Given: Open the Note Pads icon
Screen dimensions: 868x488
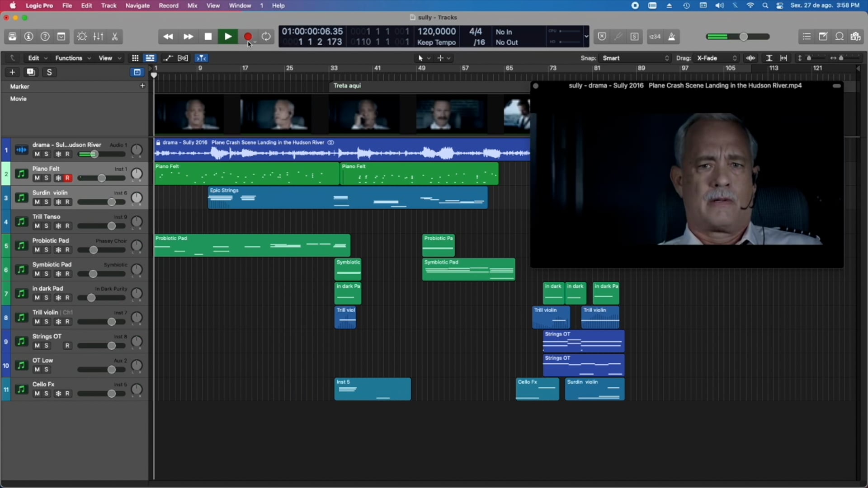Looking at the screenshot, I should [823, 37].
